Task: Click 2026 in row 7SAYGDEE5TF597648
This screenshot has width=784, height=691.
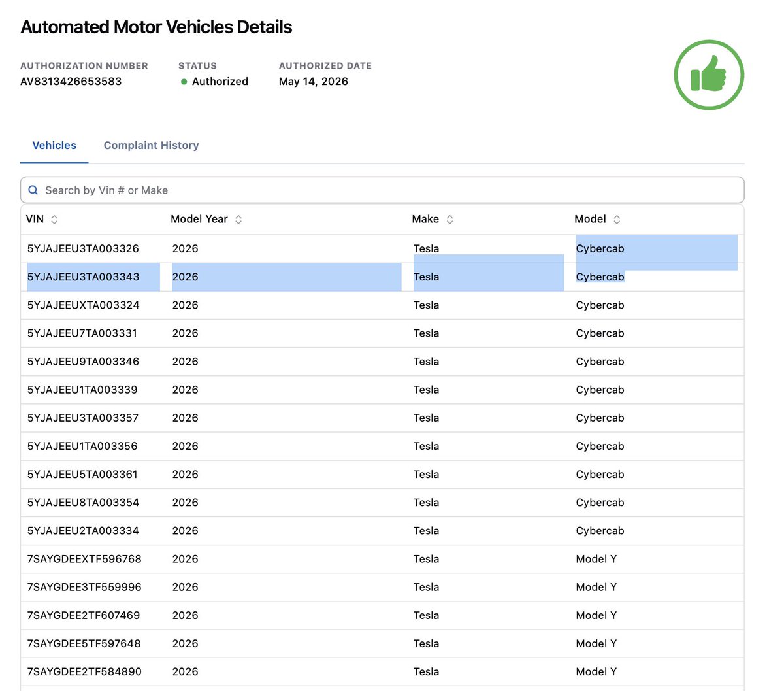Action: (185, 643)
